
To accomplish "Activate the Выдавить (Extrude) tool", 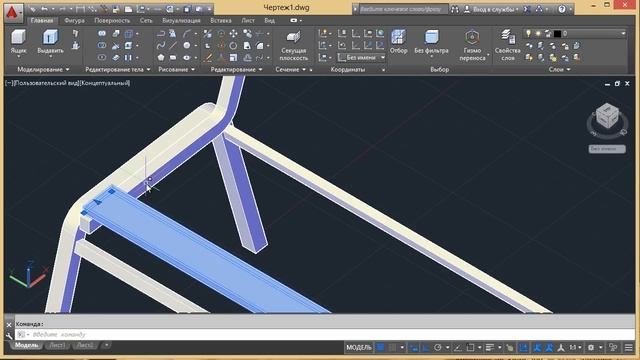I will pyautogui.click(x=50, y=42).
